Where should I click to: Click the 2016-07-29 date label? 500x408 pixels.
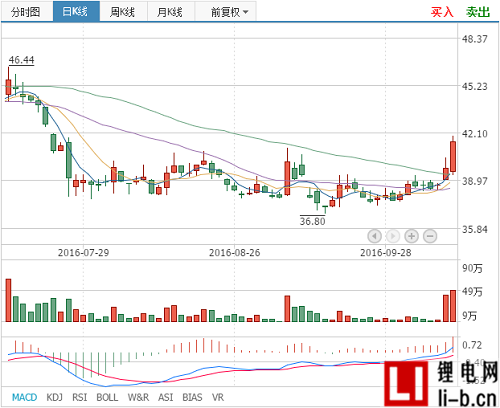click(84, 253)
